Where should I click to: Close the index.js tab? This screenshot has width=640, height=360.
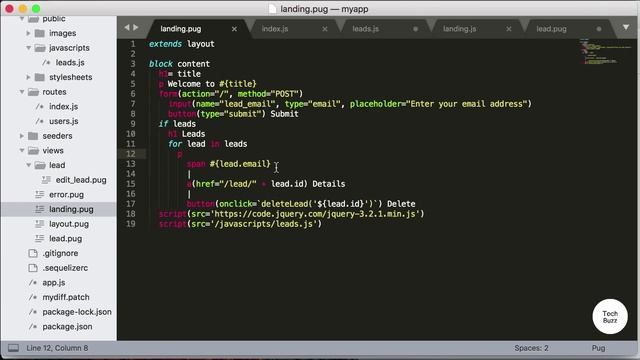click(x=324, y=29)
